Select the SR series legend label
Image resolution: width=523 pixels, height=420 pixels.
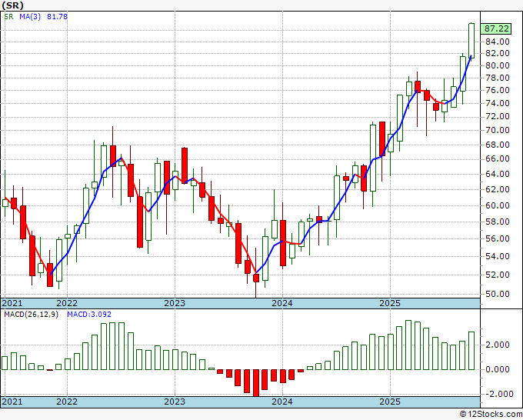(8, 16)
